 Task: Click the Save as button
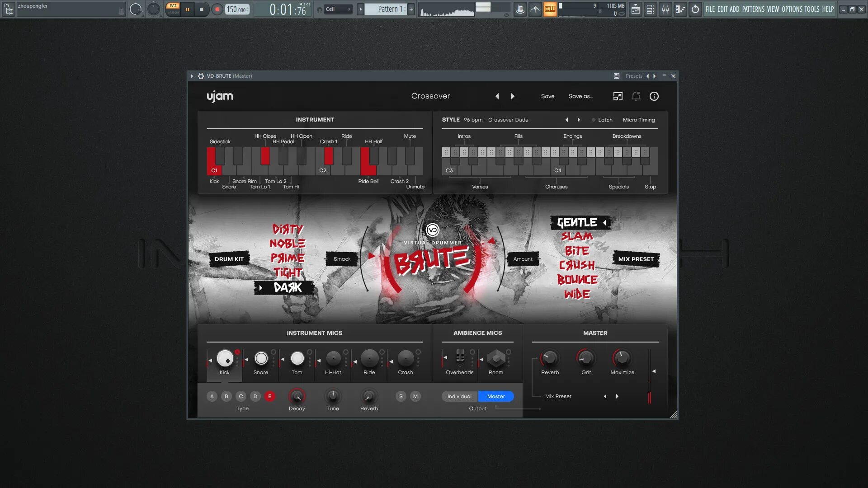click(x=580, y=96)
